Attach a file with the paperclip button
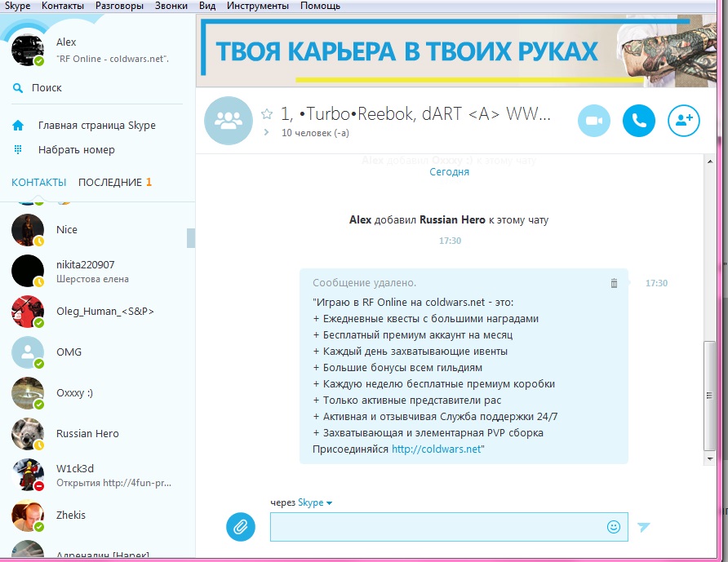The image size is (728, 562). tap(241, 527)
